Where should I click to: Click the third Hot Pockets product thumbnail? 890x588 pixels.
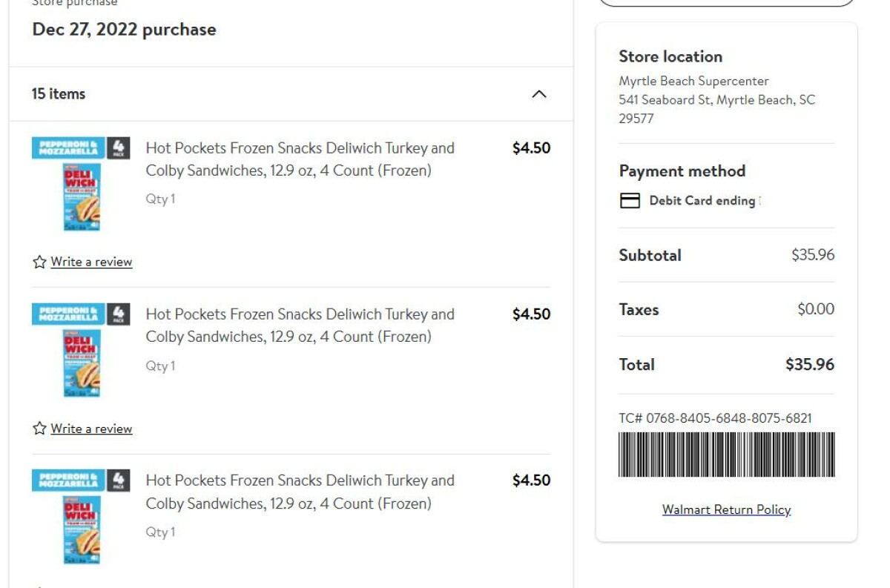(81, 517)
